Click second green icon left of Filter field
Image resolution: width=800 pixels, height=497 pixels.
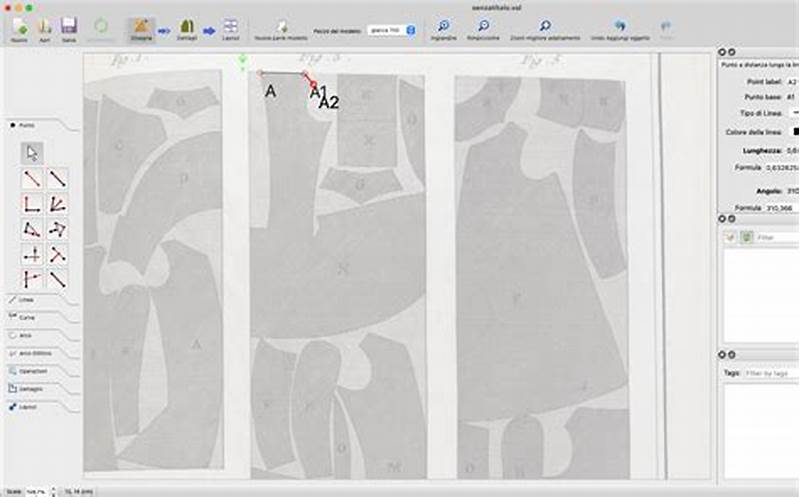click(x=746, y=237)
